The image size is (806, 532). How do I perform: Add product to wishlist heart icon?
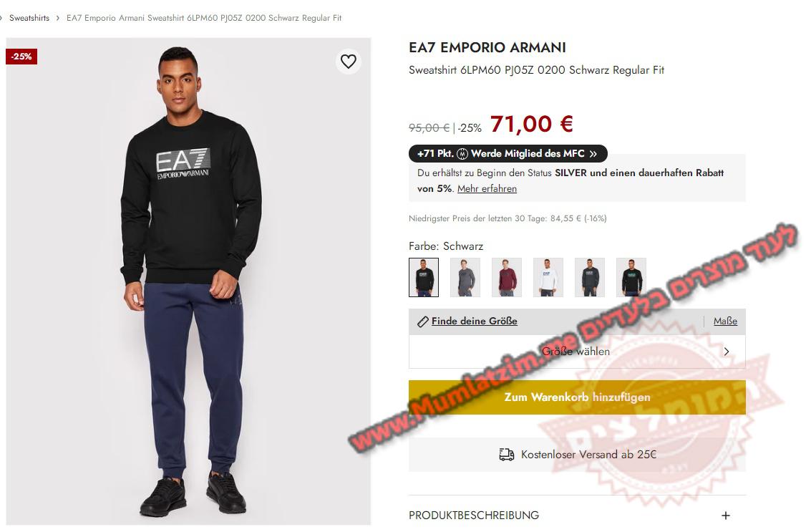349,62
